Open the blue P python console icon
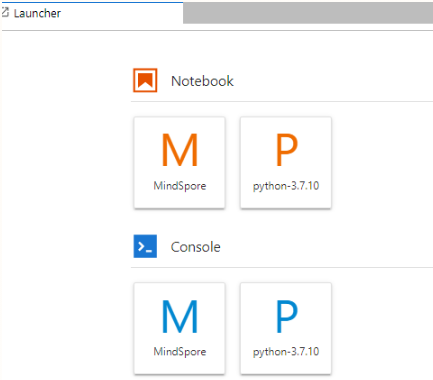The width and height of the screenshot is (433, 380). 286,316
